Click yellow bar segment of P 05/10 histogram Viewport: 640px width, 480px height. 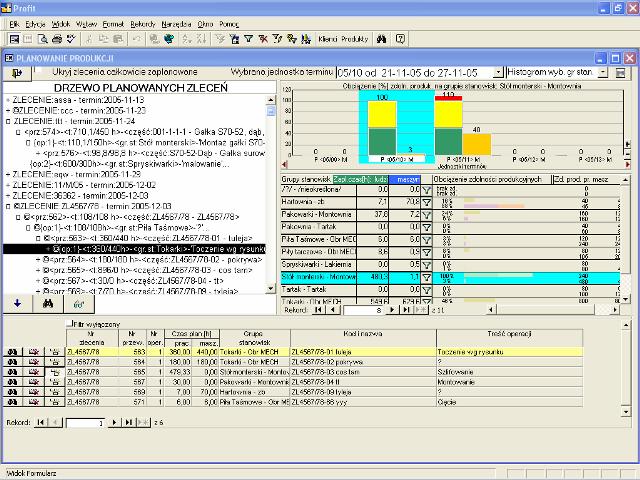click(382, 114)
